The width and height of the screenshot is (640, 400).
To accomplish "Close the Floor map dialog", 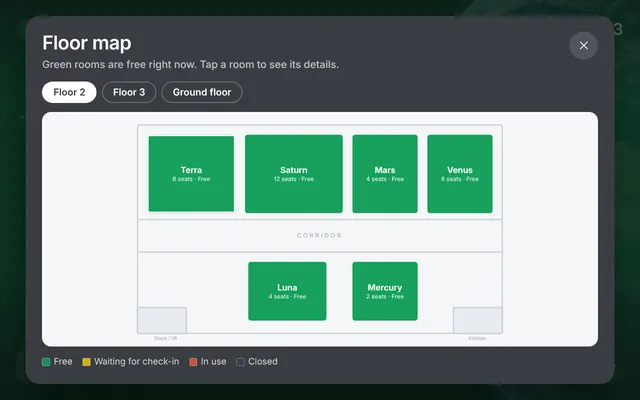I will pyautogui.click(x=583, y=46).
